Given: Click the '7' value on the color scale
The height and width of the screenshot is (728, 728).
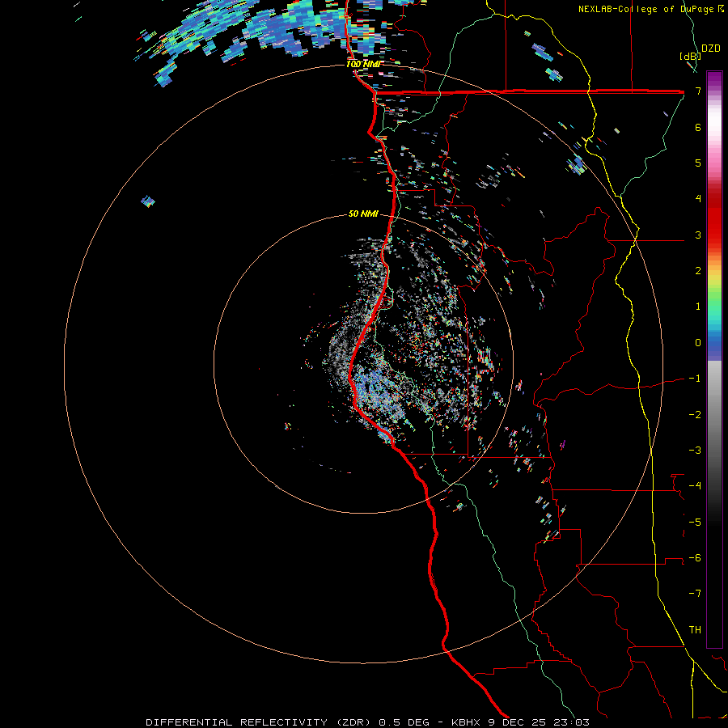Looking at the screenshot, I should click(698, 91).
